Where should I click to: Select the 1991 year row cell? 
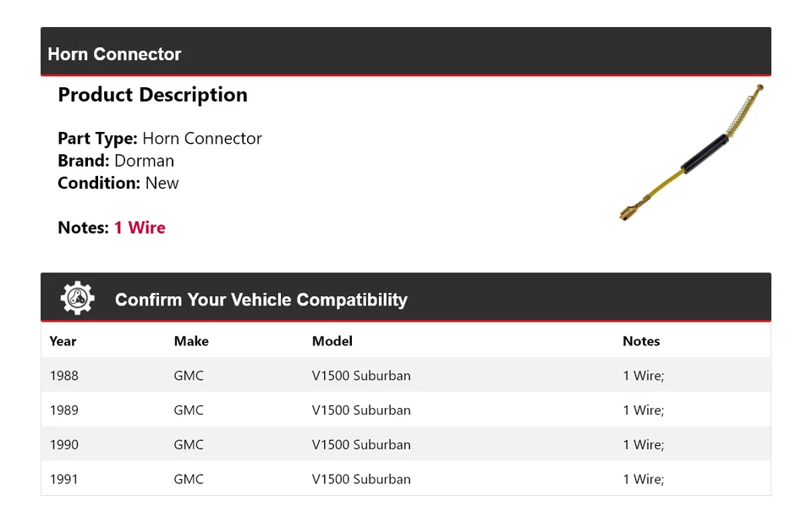pos(64,479)
